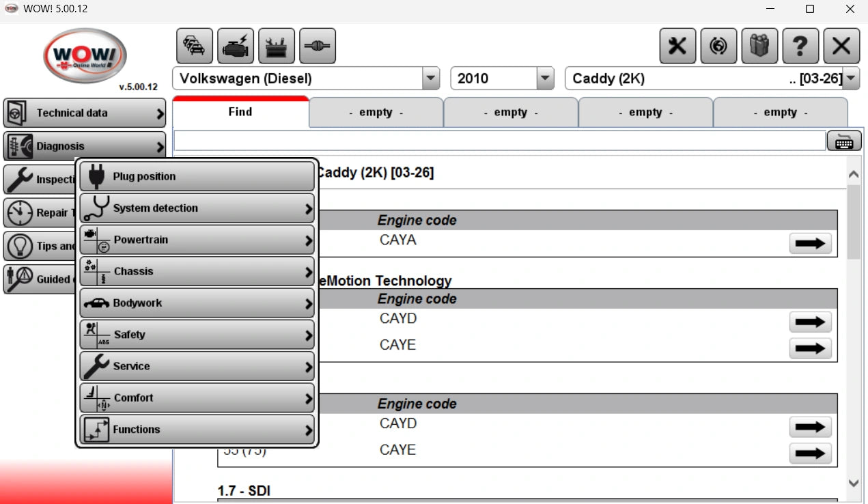Click the Diagnosis arrow chevron
This screenshot has width=868, height=504.
[160, 146]
